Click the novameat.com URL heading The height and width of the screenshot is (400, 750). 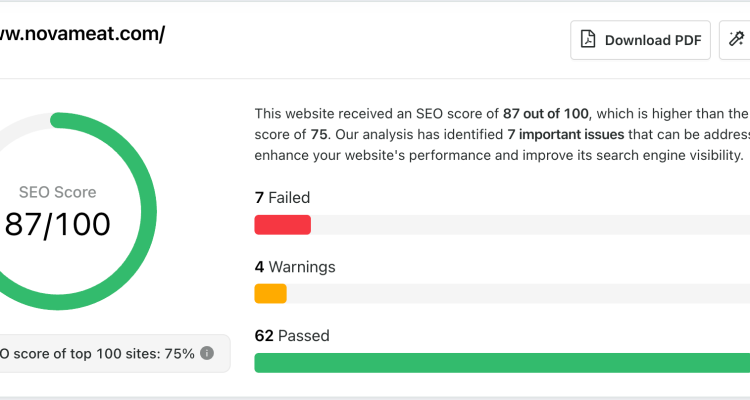point(82,33)
